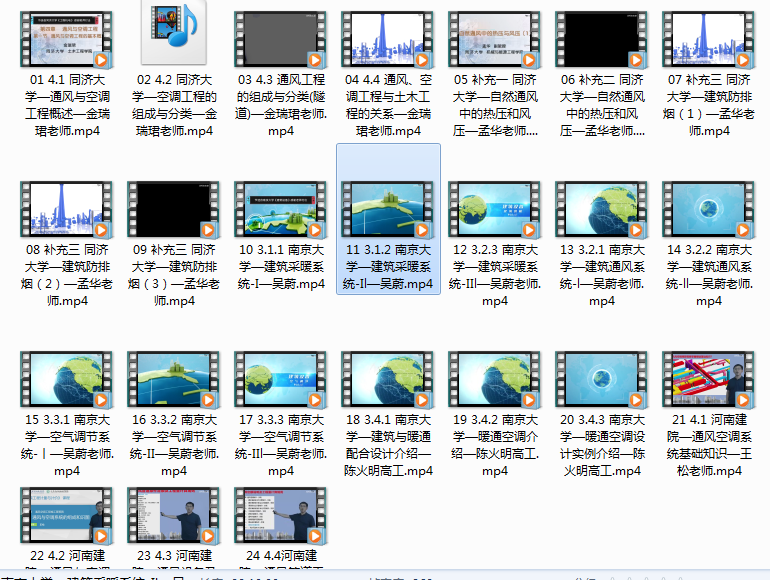
Task: Click the 18 3.4.1 建筑与暖通配合设计介绍 thumbnail
Action: tap(388, 379)
